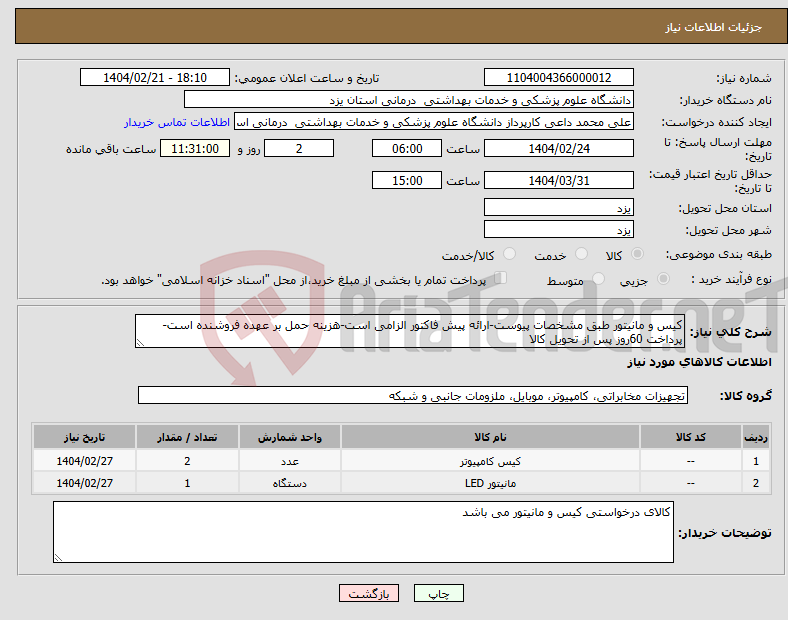This screenshot has height=620, width=788.
Task: Click the گروه کالا field
Action: click(413, 395)
